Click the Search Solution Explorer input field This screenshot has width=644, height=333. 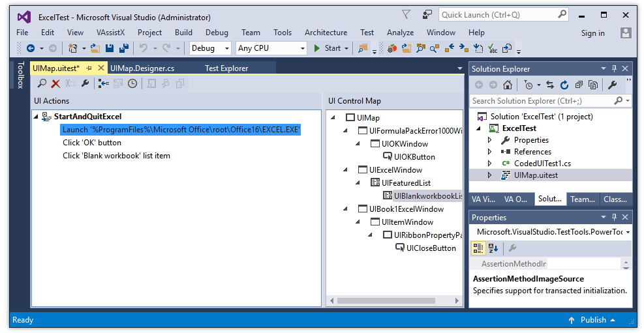point(542,101)
